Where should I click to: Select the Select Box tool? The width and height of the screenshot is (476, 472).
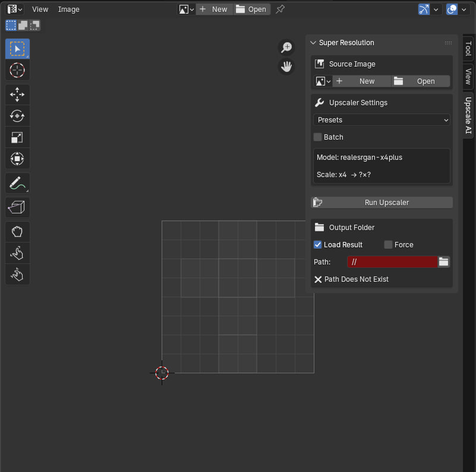pos(17,49)
